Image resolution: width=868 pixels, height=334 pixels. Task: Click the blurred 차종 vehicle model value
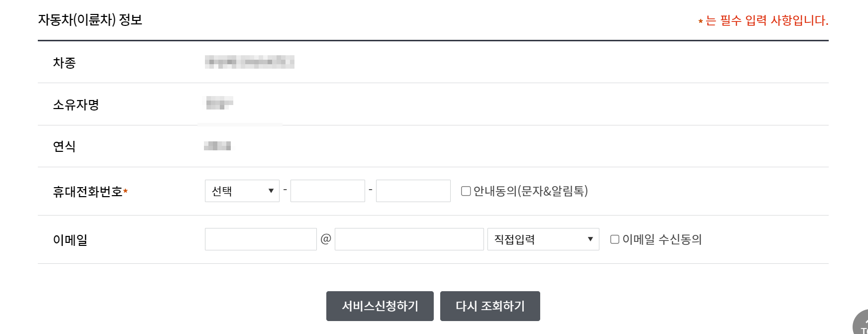(249, 62)
